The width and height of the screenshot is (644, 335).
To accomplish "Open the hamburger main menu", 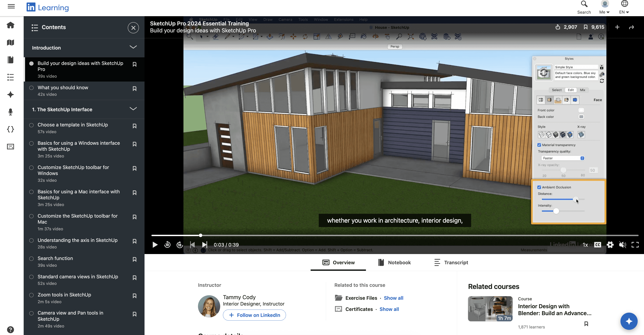I will pyautogui.click(x=11, y=7).
